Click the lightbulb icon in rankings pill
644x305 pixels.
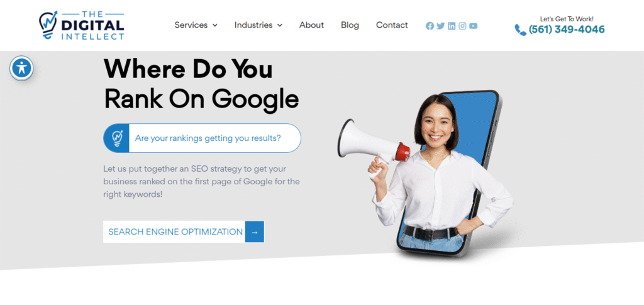pyautogui.click(x=116, y=138)
